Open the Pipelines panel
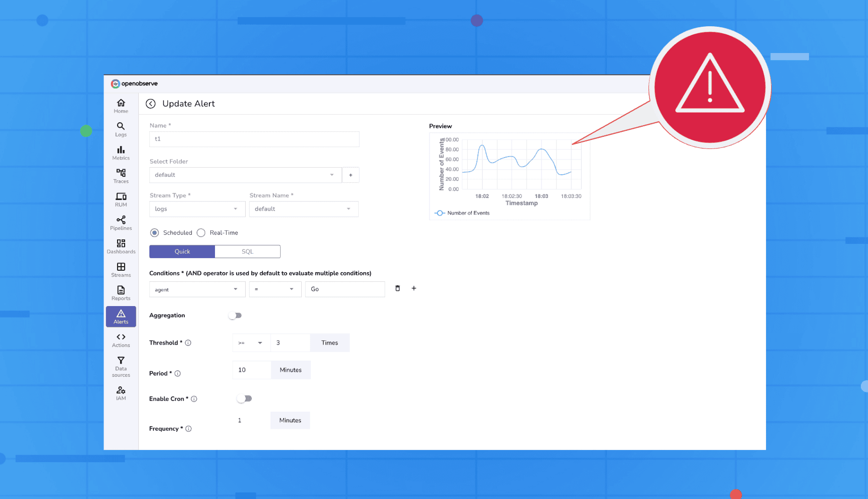This screenshot has height=499, width=868. click(121, 223)
